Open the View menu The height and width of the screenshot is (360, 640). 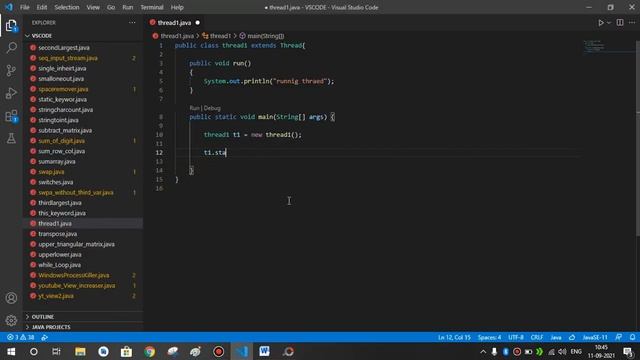click(93, 7)
